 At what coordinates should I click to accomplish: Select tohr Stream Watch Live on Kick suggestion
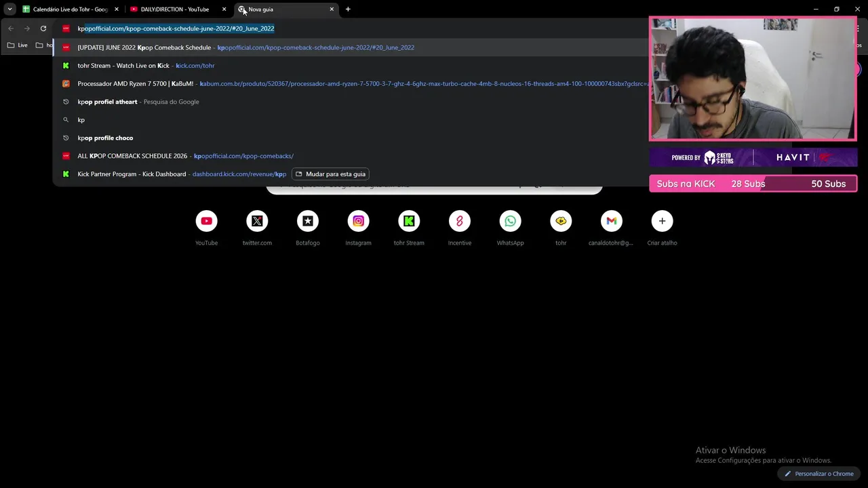pyautogui.click(x=351, y=66)
